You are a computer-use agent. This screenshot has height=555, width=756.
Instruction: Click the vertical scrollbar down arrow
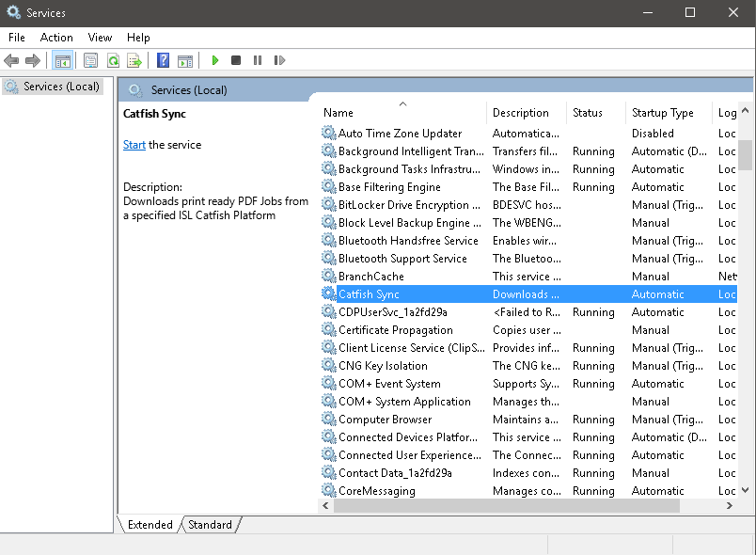746,489
